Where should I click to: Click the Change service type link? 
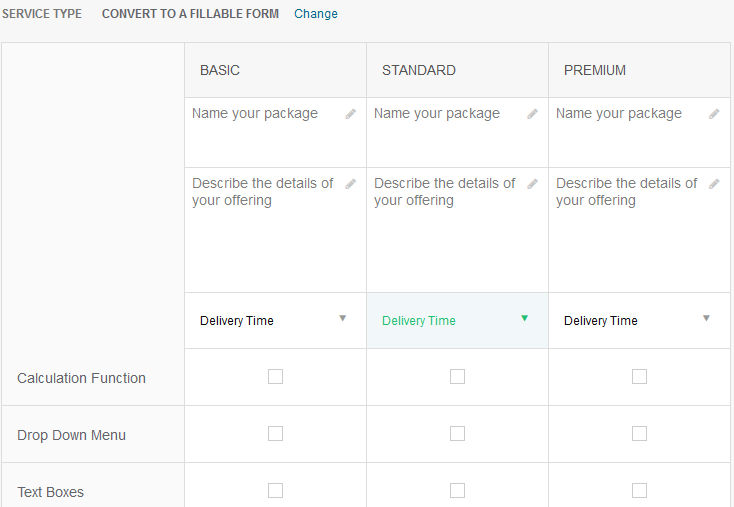316,14
